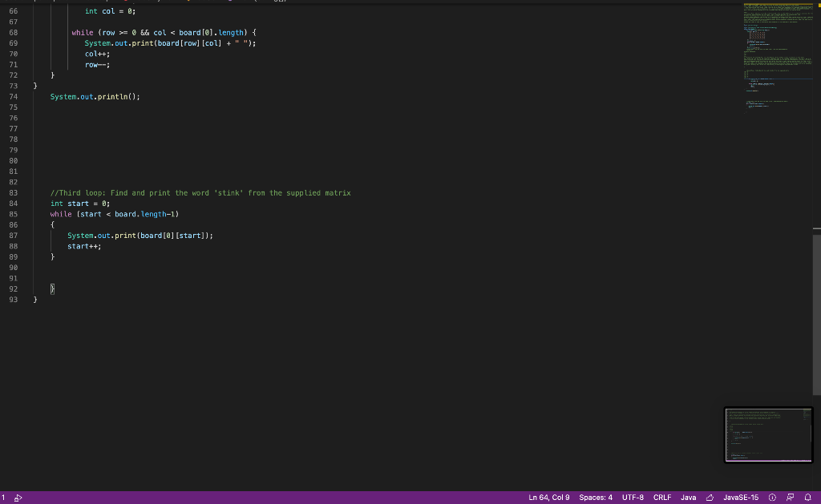Click line number 87 in gutter
The width and height of the screenshot is (821, 504).
pyautogui.click(x=13, y=236)
